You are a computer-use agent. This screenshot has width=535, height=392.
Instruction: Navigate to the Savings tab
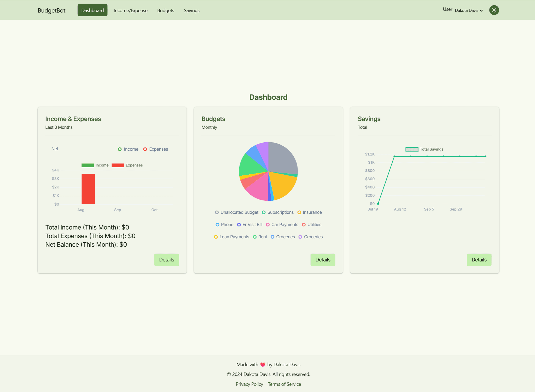coord(191,10)
